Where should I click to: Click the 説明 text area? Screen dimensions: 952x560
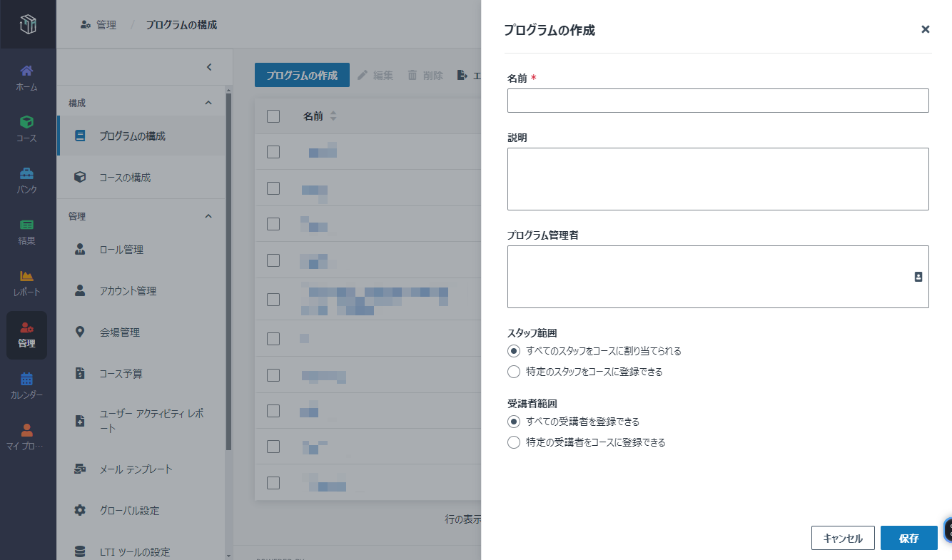(x=718, y=179)
